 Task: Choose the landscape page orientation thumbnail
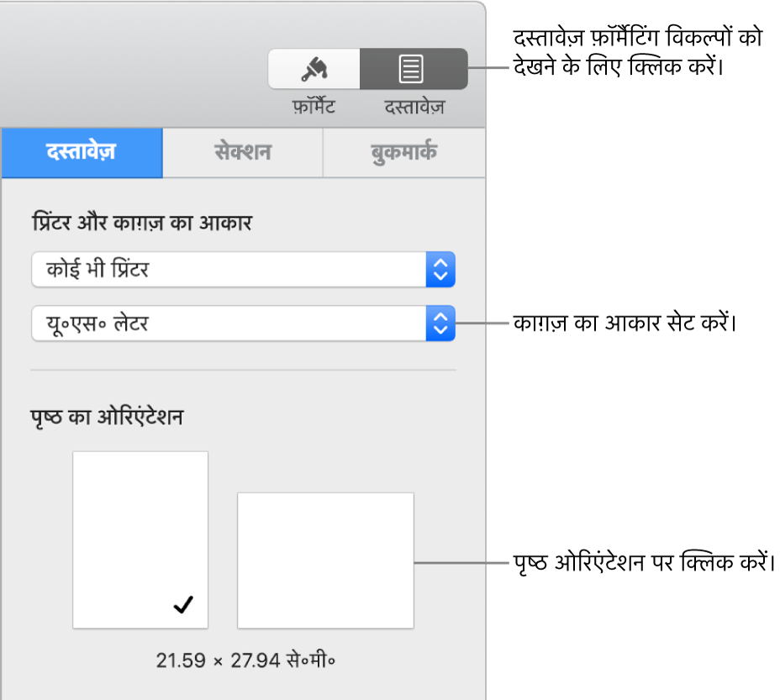[x=325, y=561]
